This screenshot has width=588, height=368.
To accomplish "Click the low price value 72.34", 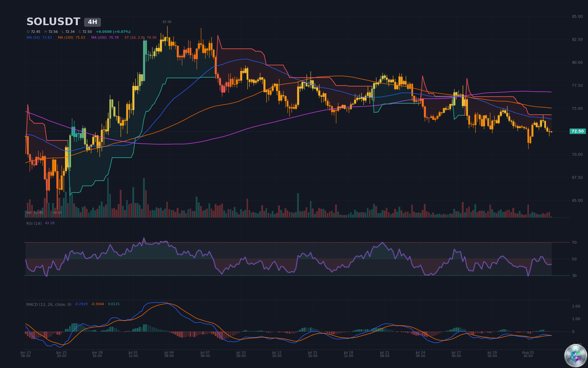I will (x=70, y=32).
